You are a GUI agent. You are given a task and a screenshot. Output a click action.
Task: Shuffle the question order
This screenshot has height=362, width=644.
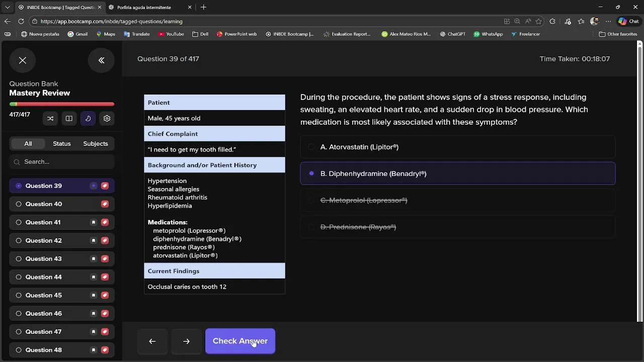(50, 119)
